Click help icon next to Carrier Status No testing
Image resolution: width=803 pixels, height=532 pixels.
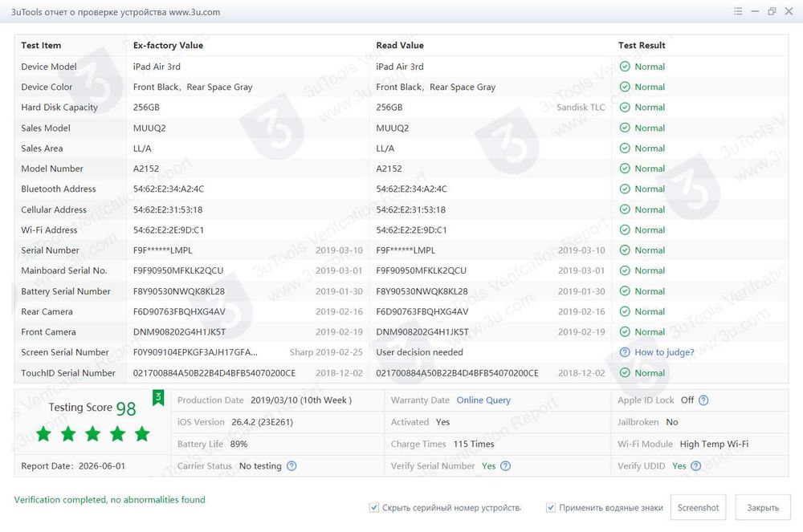[x=291, y=466]
